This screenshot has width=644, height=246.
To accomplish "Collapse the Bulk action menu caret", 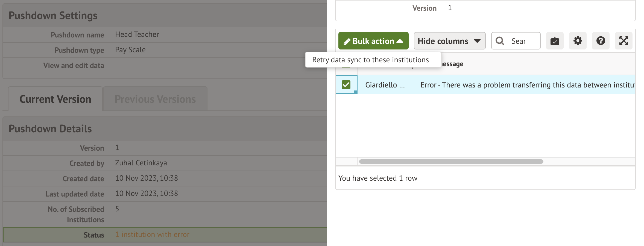I will click(400, 41).
